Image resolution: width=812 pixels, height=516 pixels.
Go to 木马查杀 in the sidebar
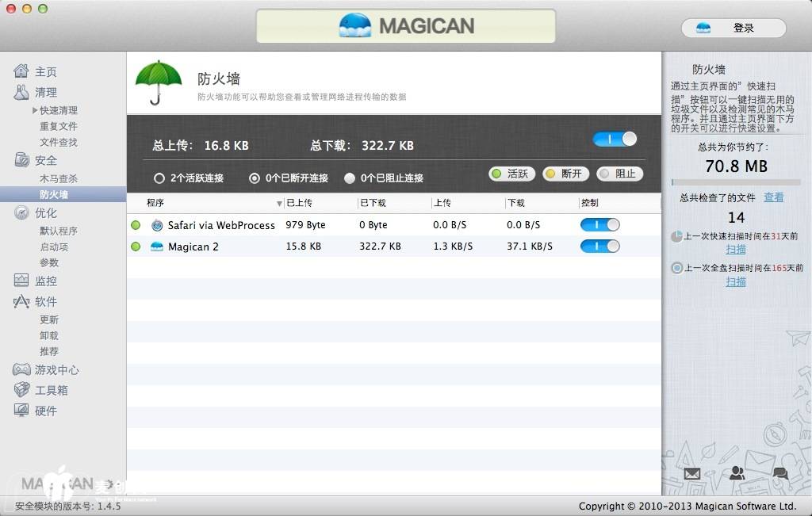point(59,178)
